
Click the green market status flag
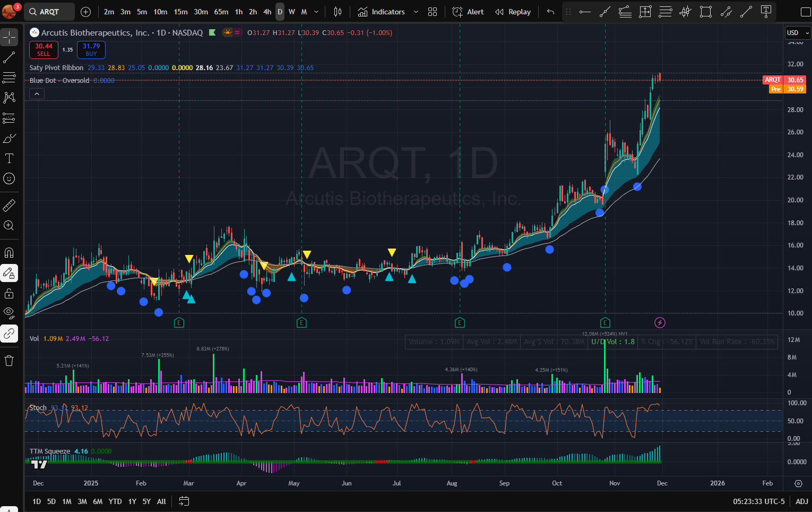click(212, 33)
